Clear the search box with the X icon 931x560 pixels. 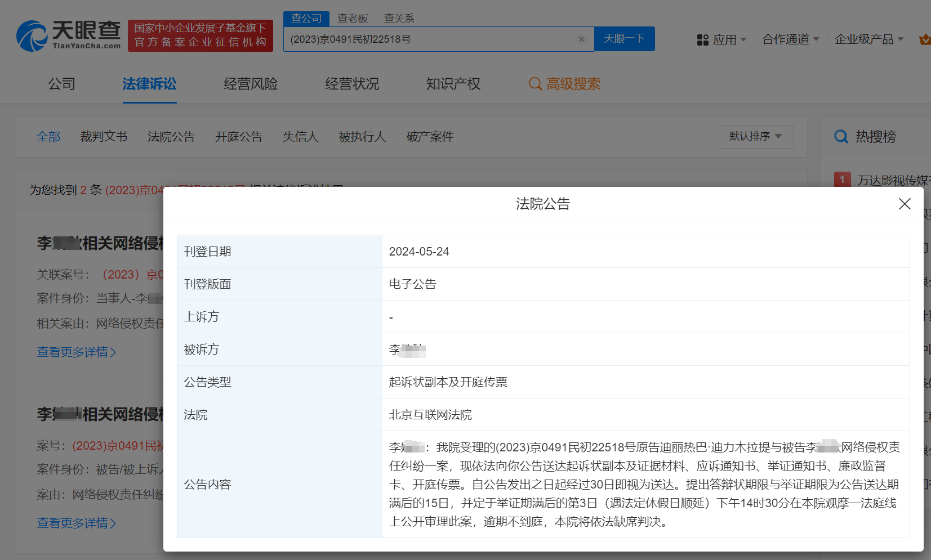[581, 39]
